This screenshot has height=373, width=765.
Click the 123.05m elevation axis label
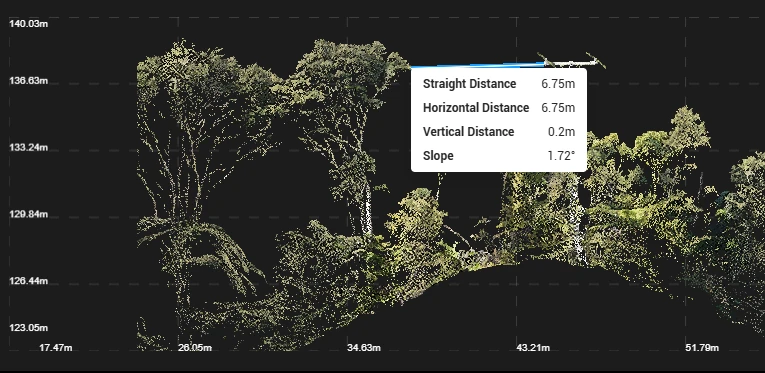pyautogui.click(x=29, y=328)
